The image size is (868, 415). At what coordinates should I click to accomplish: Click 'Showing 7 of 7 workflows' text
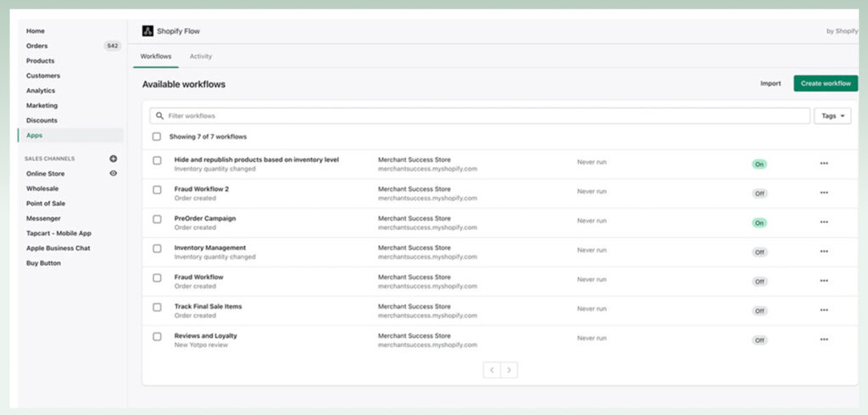click(x=209, y=137)
